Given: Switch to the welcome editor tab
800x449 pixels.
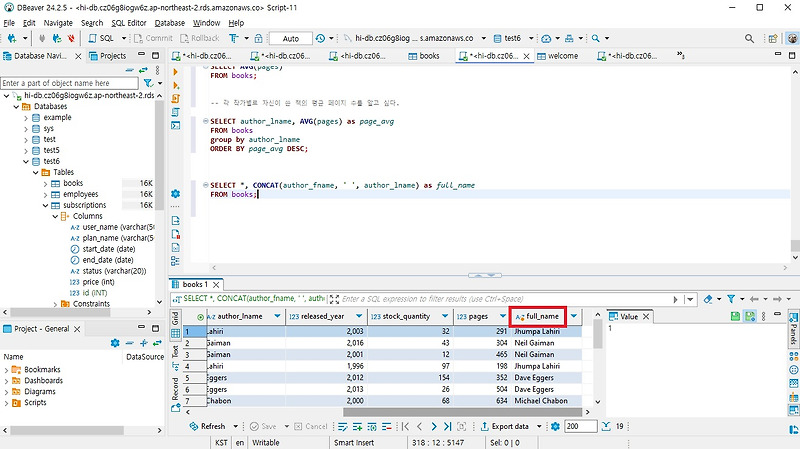Looking at the screenshot, I should coord(558,56).
